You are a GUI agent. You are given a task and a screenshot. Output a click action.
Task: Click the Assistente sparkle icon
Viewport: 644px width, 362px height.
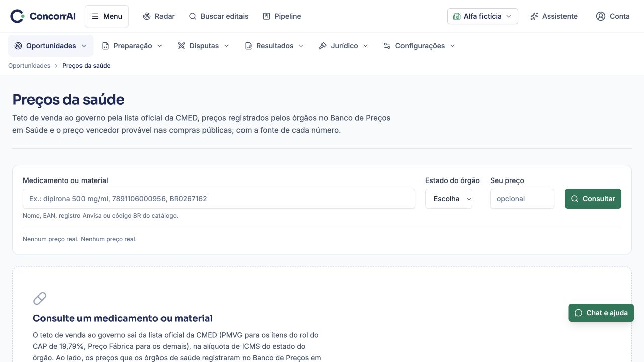(x=534, y=16)
